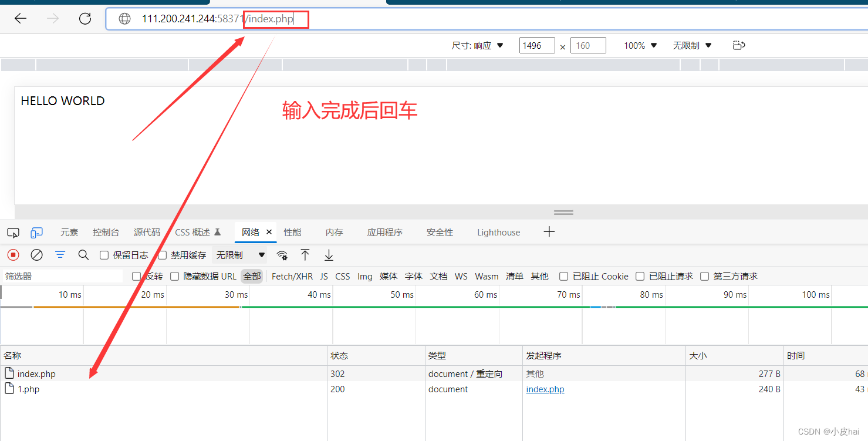Select the 全部 filter type
Screen dimensions: 868x441
(x=252, y=276)
